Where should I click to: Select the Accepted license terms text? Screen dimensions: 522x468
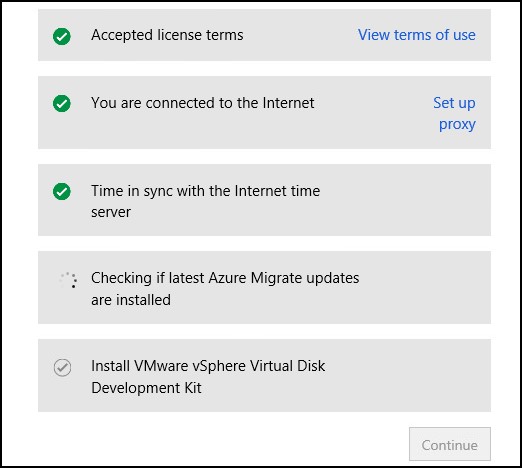tap(167, 35)
